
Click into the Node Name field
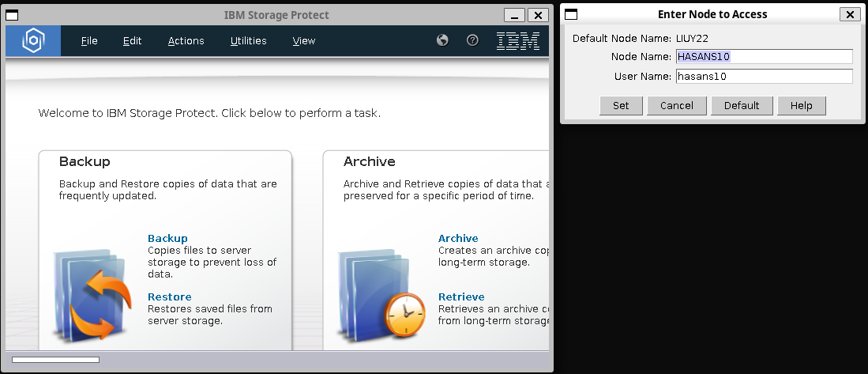pos(765,56)
